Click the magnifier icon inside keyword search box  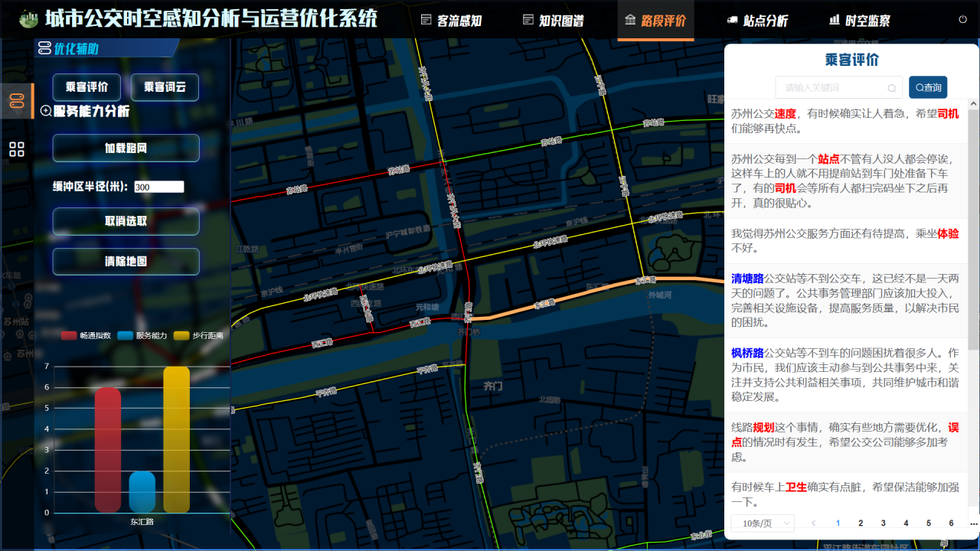[x=892, y=88]
